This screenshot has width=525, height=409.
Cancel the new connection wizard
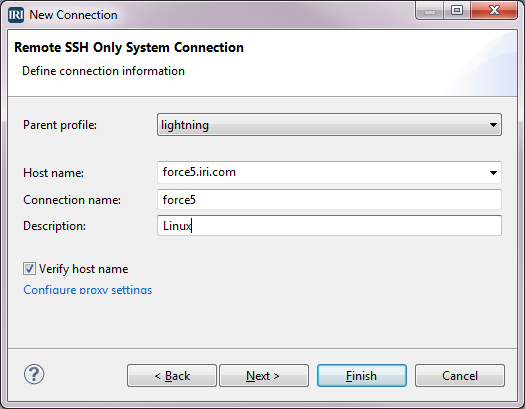(x=460, y=376)
